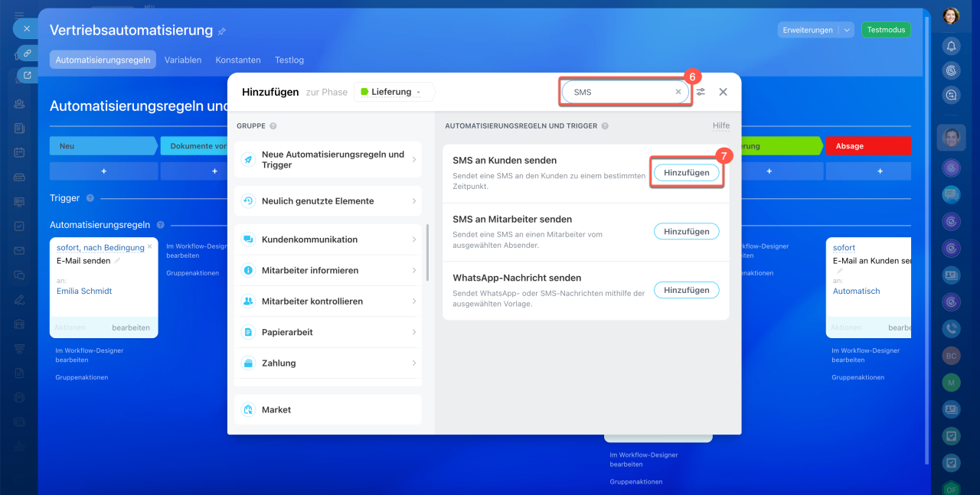
Task: Open the Automatisch recipient link
Action: pos(856,291)
